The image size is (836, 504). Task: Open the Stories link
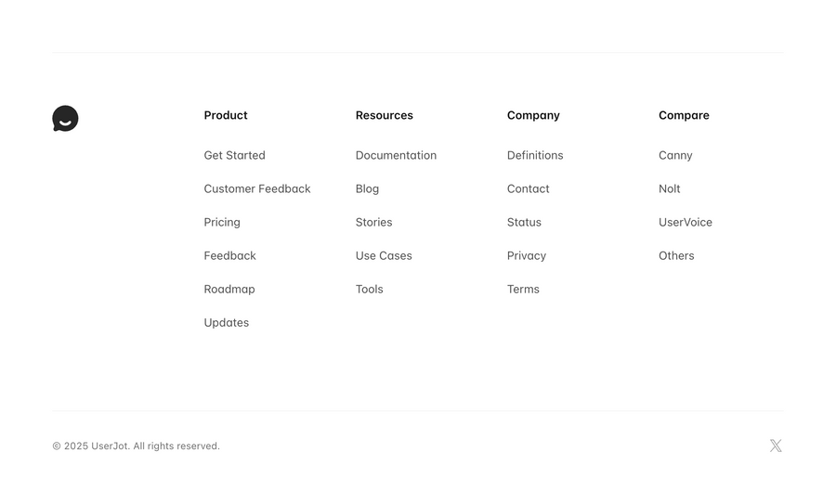click(x=373, y=222)
